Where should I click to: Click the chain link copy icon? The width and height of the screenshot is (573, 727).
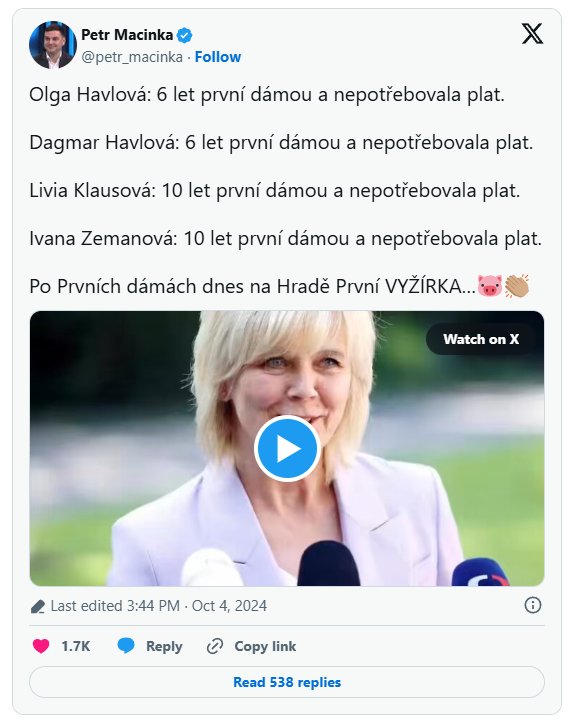coord(215,646)
